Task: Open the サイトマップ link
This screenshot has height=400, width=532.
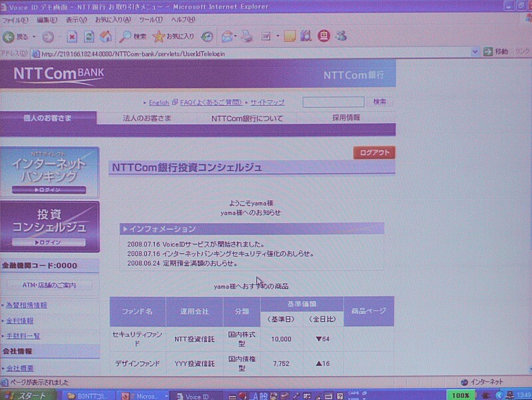Action: [267, 102]
